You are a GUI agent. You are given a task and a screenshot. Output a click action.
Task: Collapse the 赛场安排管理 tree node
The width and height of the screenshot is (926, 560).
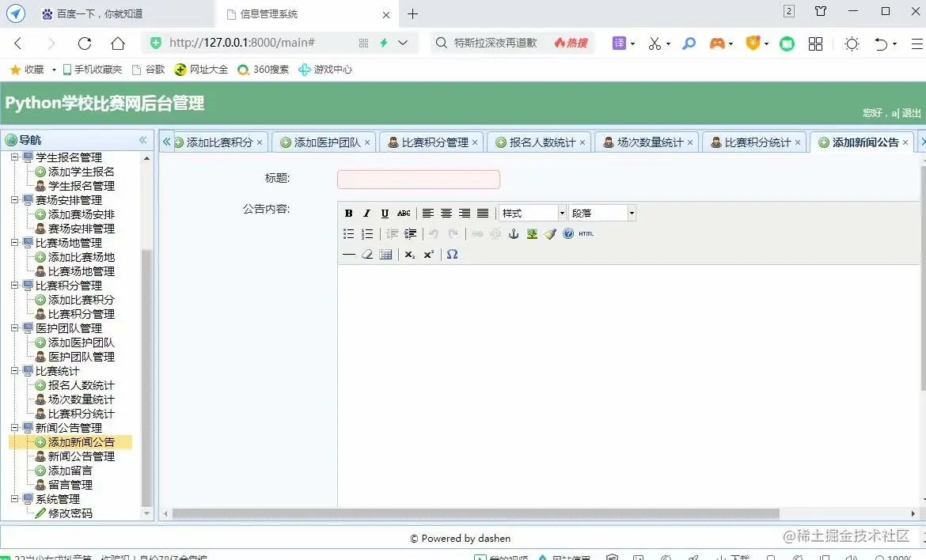(x=15, y=200)
